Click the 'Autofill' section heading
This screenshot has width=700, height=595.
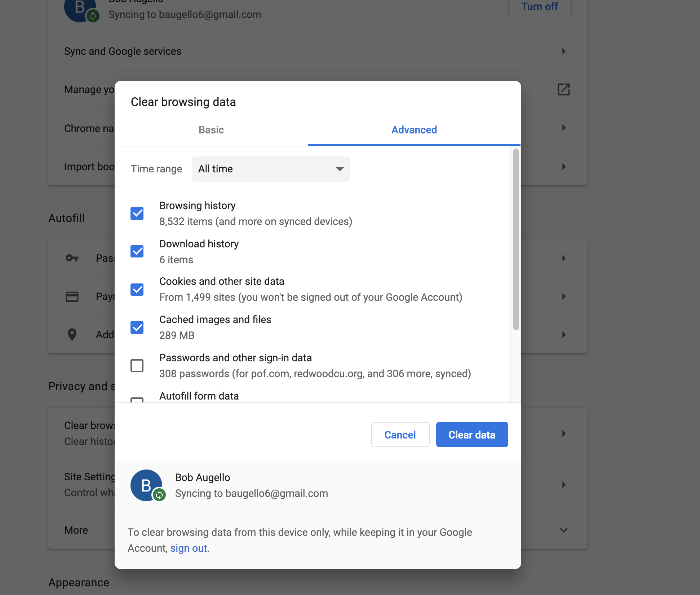coord(67,218)
